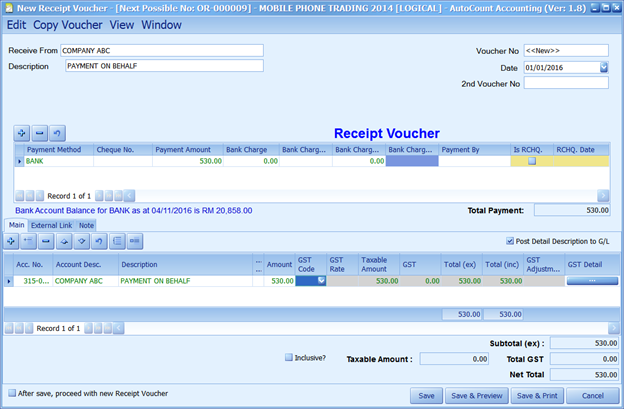Image resolution: width=624 pixels, height=409 pixels.
Task: Tick the Is RCHQ. checkbox for BANK row
Action: click(x=532, y=160)
